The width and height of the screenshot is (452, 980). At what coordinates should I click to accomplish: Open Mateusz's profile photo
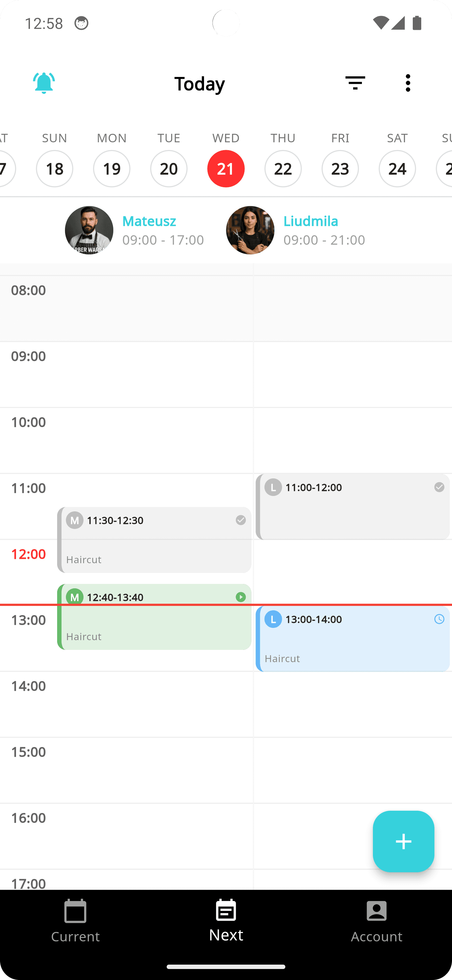tap(89, 230)
